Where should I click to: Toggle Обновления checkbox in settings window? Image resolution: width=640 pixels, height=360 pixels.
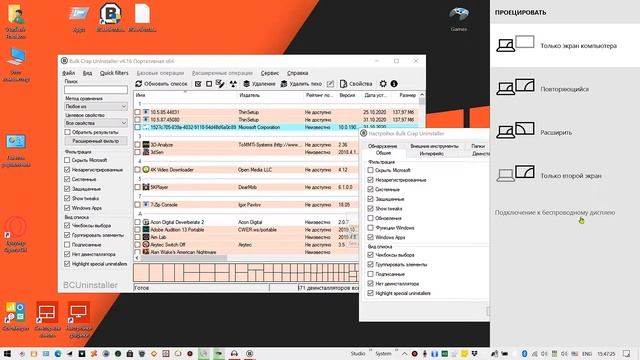[371, 218]
